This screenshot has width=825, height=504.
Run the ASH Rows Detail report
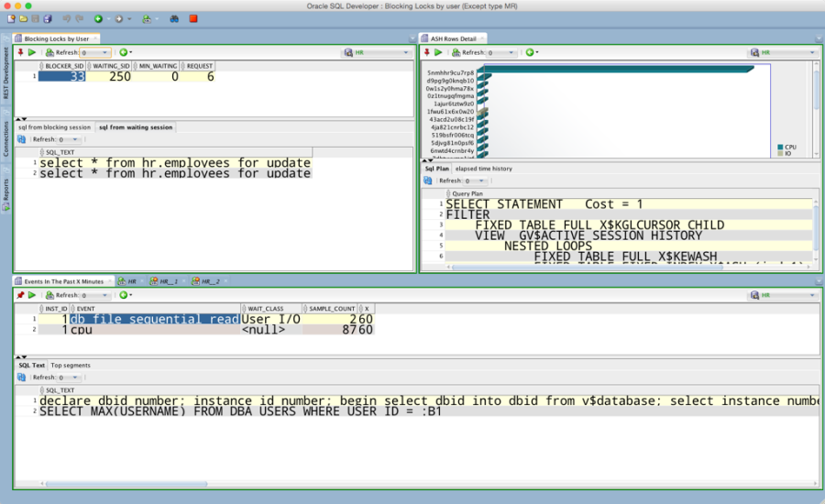(438, 53)
